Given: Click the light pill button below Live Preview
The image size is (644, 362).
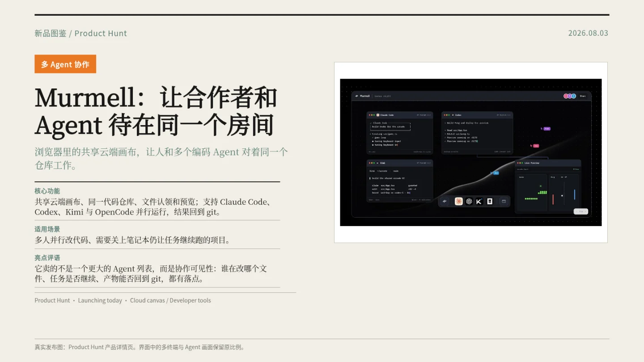Looking at the screenshot, I should (580, 211).
